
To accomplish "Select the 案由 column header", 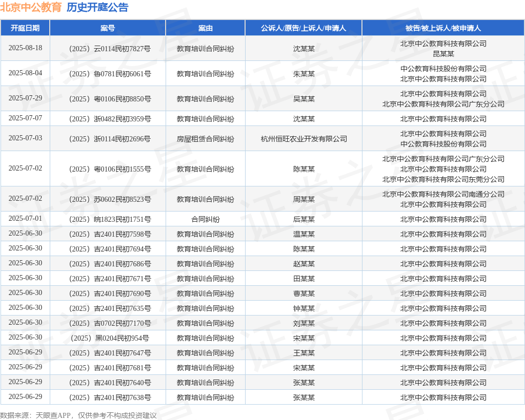I will coord(205,28).
